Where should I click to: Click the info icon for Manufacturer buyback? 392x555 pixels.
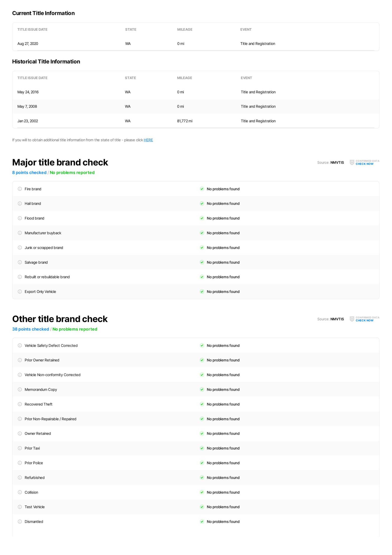[20, 233]
